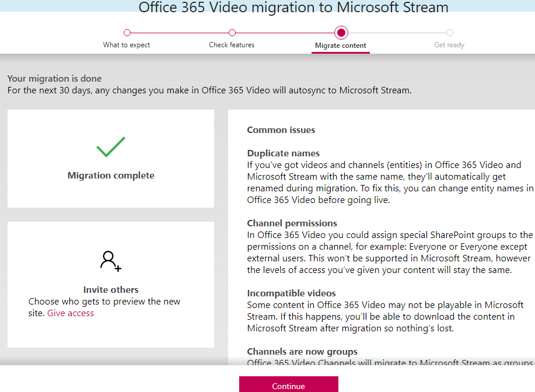
Task: Open the Give access link
Action: click(71, 313)
